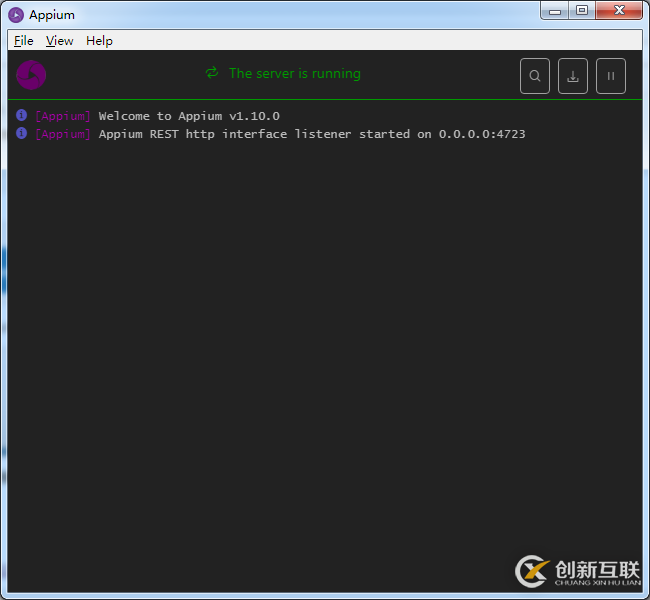
Task: Select 'The server is running' status text
Action: coord(295,73)
